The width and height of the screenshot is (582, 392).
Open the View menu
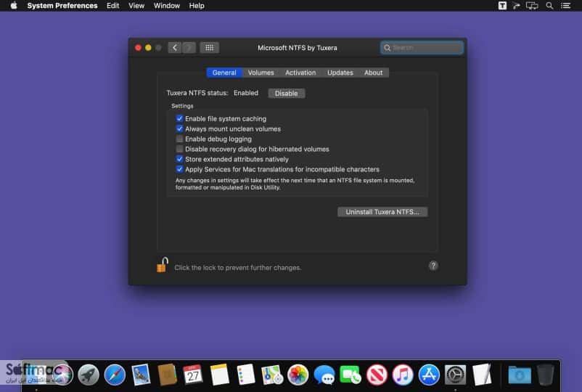(x=136, y=6)
